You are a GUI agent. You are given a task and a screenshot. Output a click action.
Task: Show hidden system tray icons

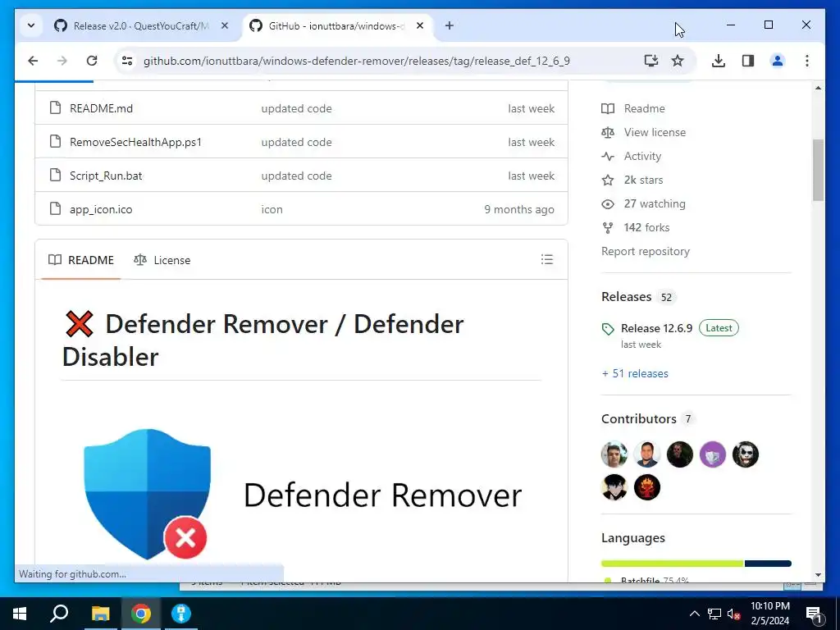click(694, 614)
